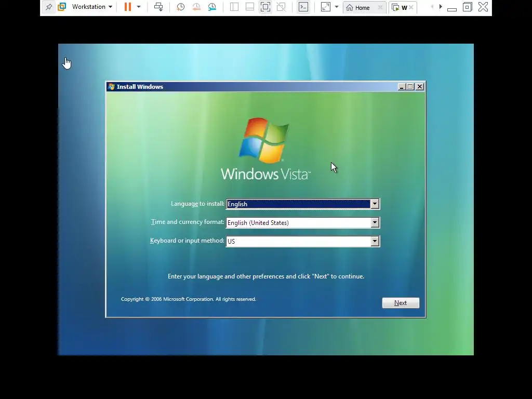Click the full screen mode icon
This screenshot has height=399, width=532.
(x=265, y=7)
